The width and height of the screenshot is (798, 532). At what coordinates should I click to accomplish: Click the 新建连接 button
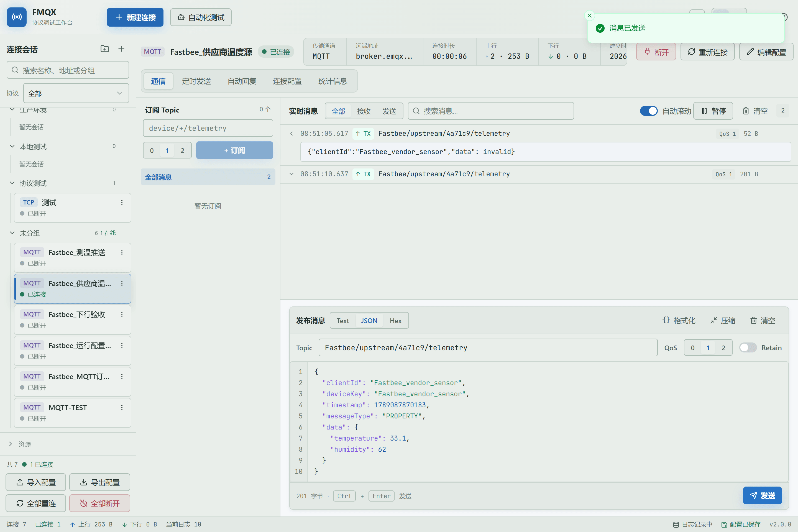click(135, 17)
